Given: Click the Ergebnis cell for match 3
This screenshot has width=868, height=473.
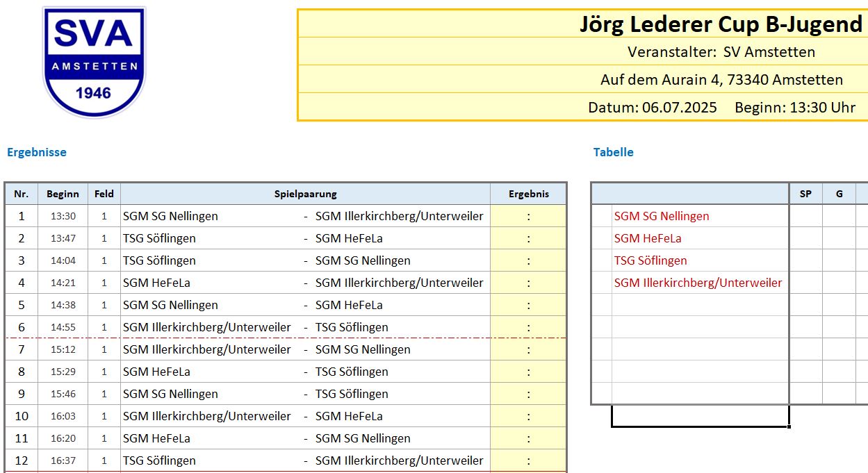Looking at the screenshot, I should (528, 260).
